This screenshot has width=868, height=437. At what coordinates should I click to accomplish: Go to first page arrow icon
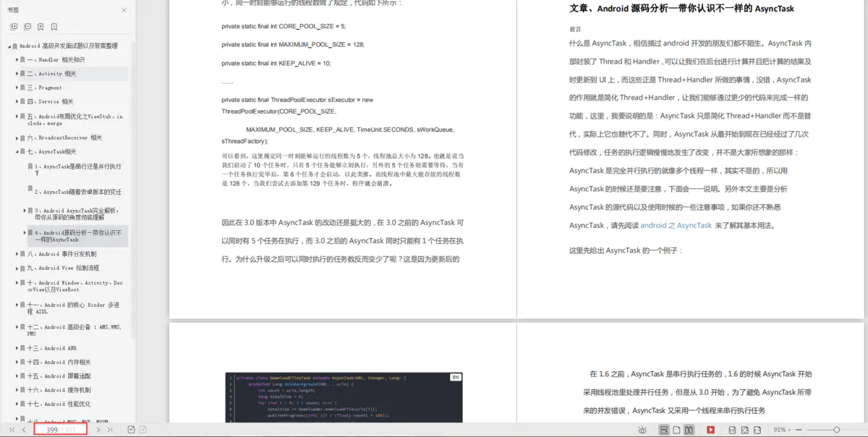pyautogui.click(x=12, y=430)
